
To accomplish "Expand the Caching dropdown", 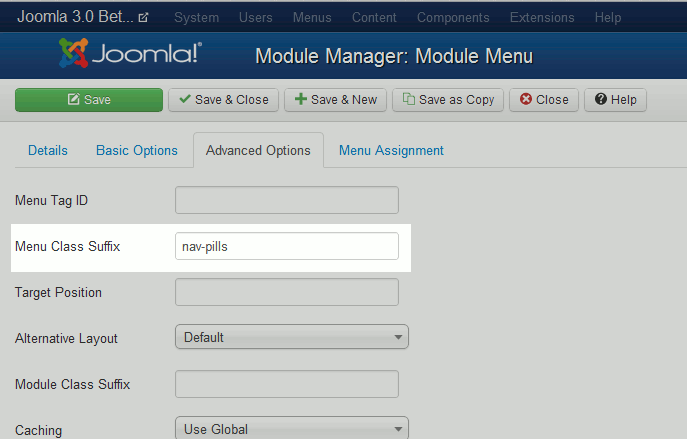I will tap(292, 429).
